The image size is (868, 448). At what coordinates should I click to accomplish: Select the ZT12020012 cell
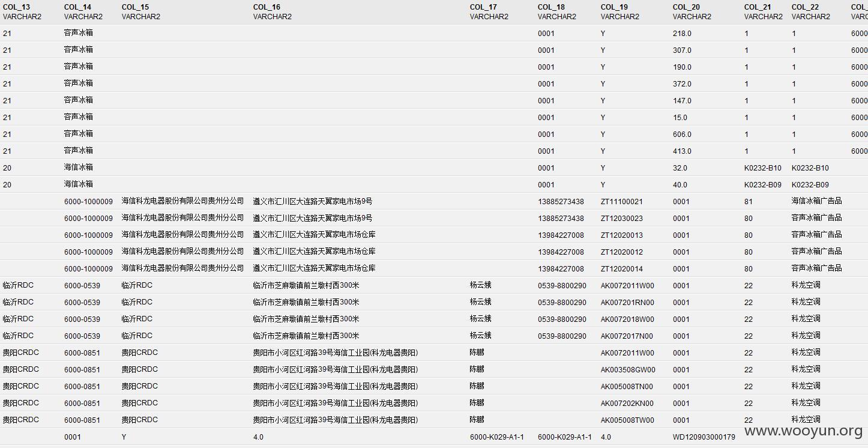coord(622,252)
